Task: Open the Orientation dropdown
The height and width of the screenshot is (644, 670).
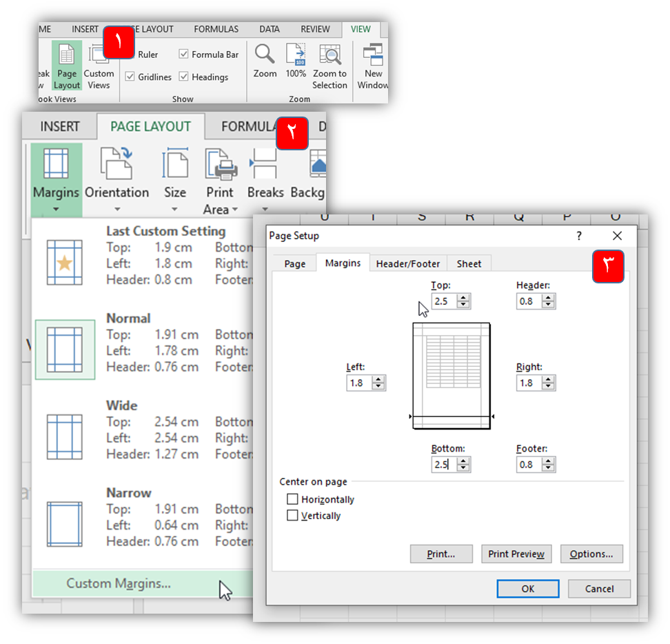Action: pos(116,179)
